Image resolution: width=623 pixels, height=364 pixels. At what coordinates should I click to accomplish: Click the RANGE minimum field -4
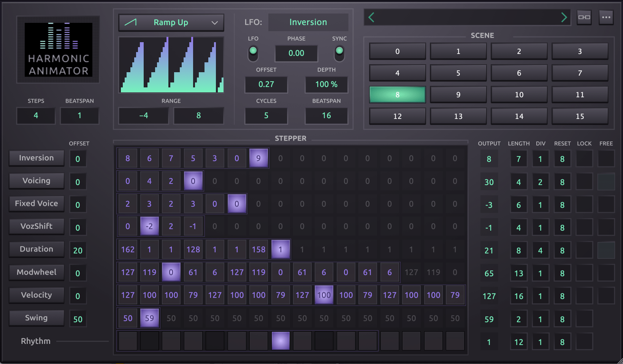[144, 116]
